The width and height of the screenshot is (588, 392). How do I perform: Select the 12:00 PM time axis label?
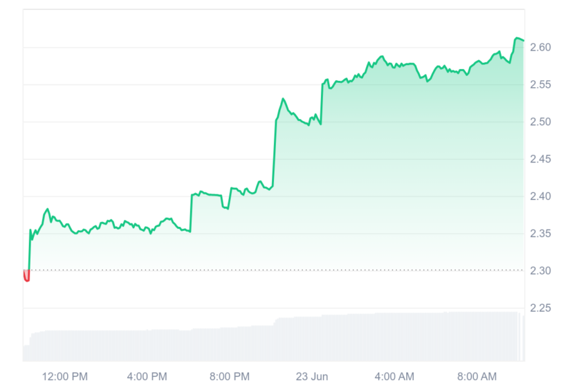click(64, 377)
